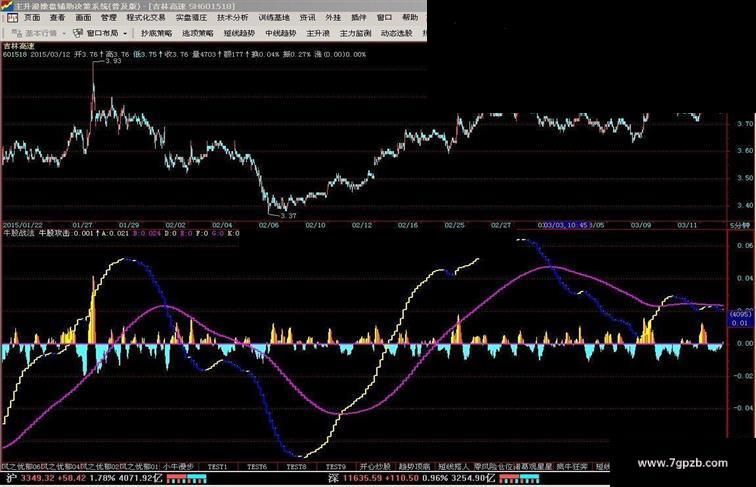Click the 吉林高速 stock name label
This screenshot has width=756, height=487.
tap(19, 47)
